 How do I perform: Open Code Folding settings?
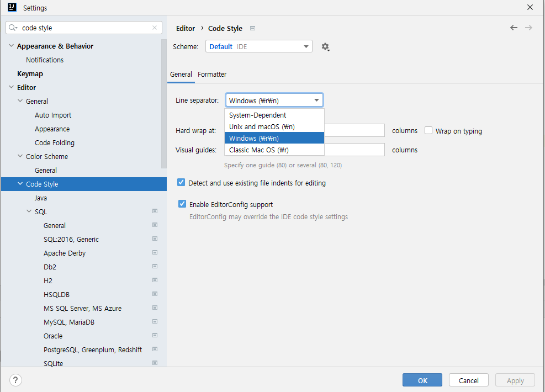click(55, 142)
